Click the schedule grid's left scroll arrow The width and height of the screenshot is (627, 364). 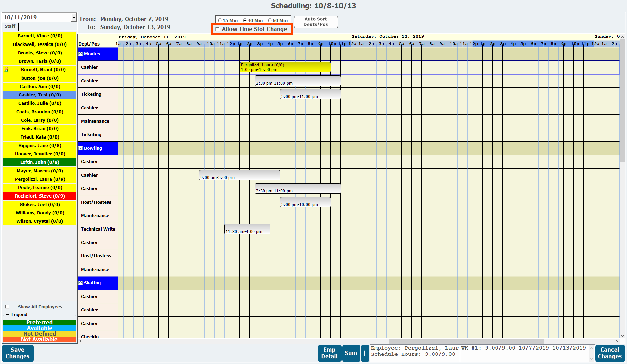click(x=80, y=341)
